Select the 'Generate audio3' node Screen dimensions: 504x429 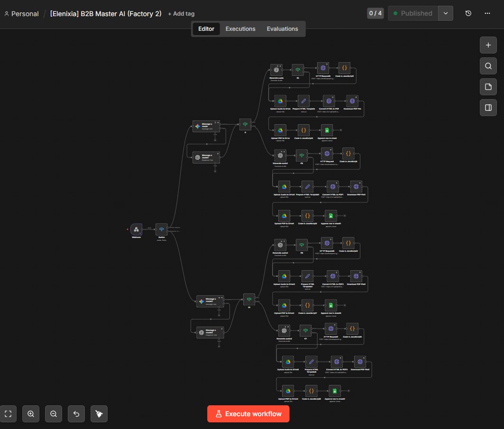click(x=284, y=331)
